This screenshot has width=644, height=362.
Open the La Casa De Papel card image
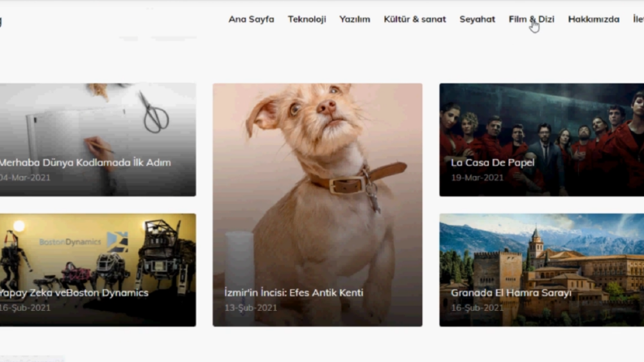[542, 140]
